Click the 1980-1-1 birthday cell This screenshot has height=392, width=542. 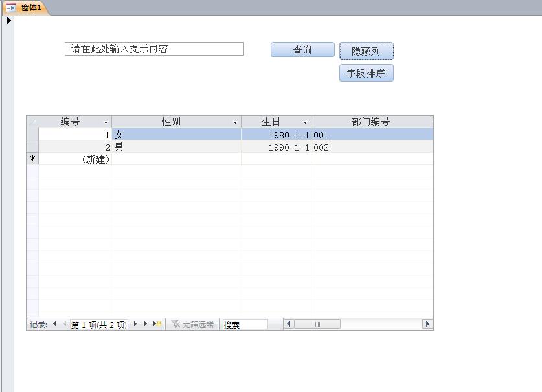pyautogui.click(x=277, y=135)
